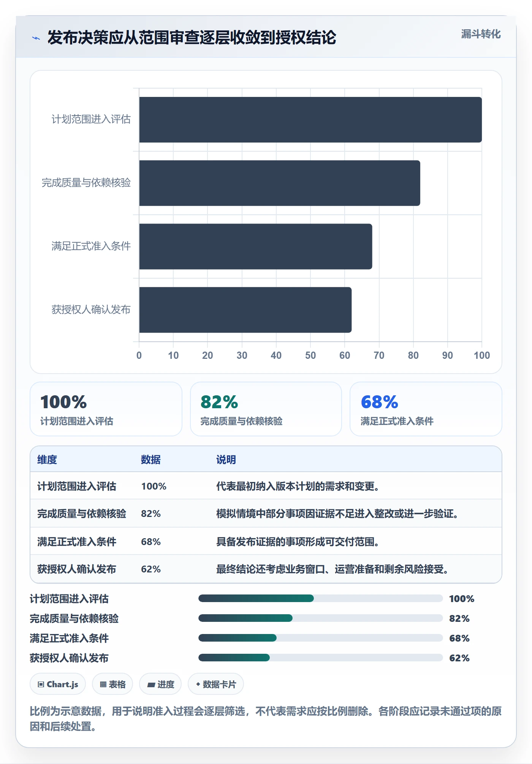
Task: Open the 82% 完成质量与依赖核验 data card
Action: point(266,409)
